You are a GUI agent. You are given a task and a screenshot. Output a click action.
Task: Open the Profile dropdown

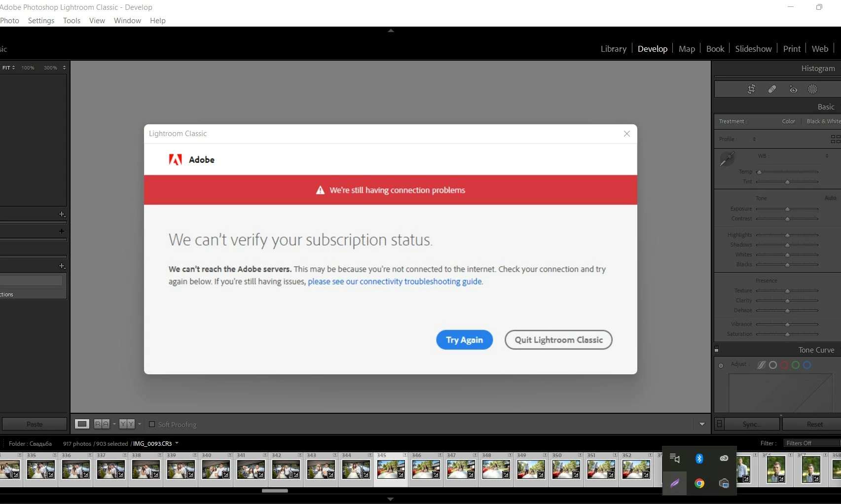tap(754, 139)
